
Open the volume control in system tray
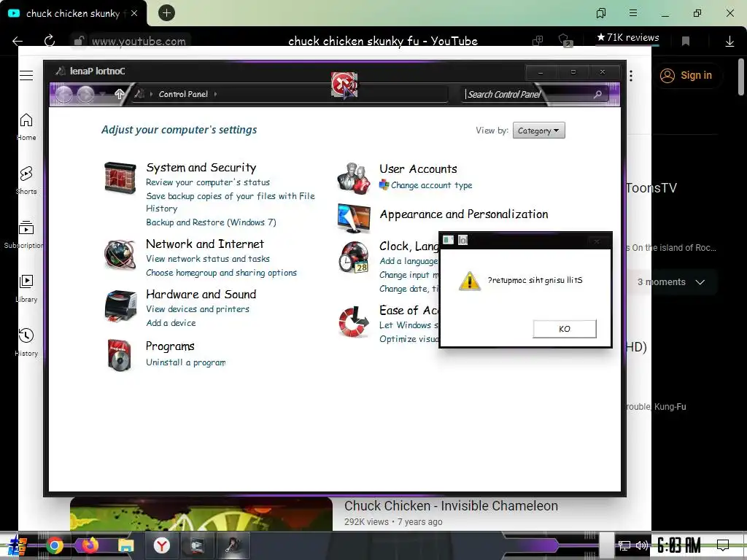pos(642,545)
